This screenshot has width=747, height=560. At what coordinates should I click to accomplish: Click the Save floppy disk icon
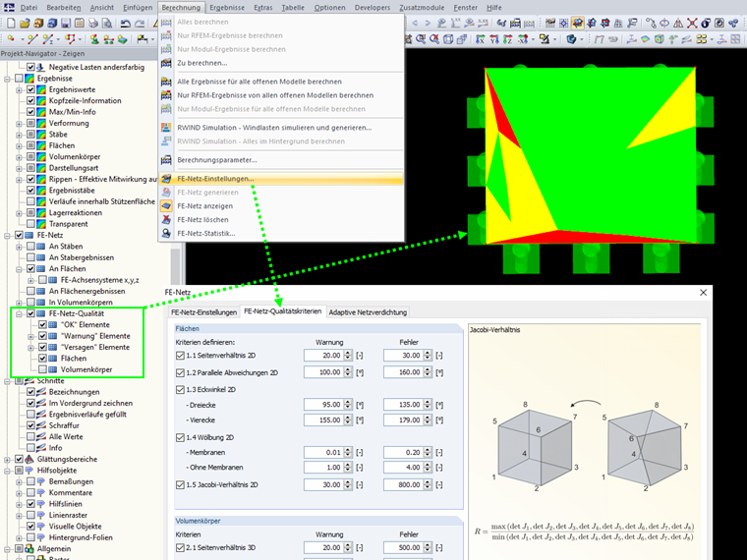tap(66, 23)
